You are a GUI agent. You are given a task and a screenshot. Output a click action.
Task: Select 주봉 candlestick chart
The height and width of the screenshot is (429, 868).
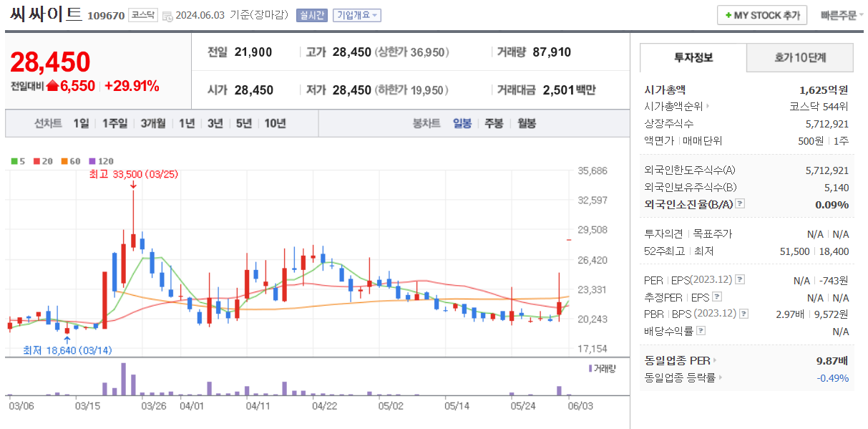coord(494,123)
